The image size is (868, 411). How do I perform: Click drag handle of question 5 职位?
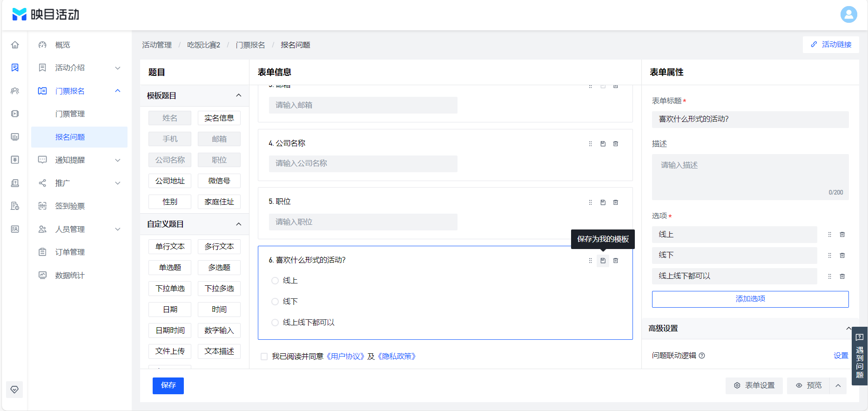coord(590,202)
